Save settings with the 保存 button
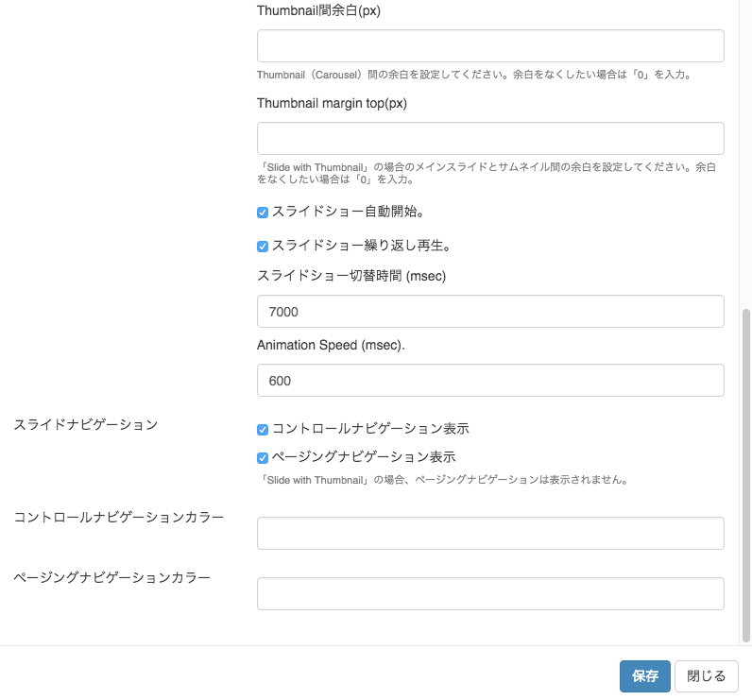The width and height of the screenshot is (752, 700). coord(644,676)
